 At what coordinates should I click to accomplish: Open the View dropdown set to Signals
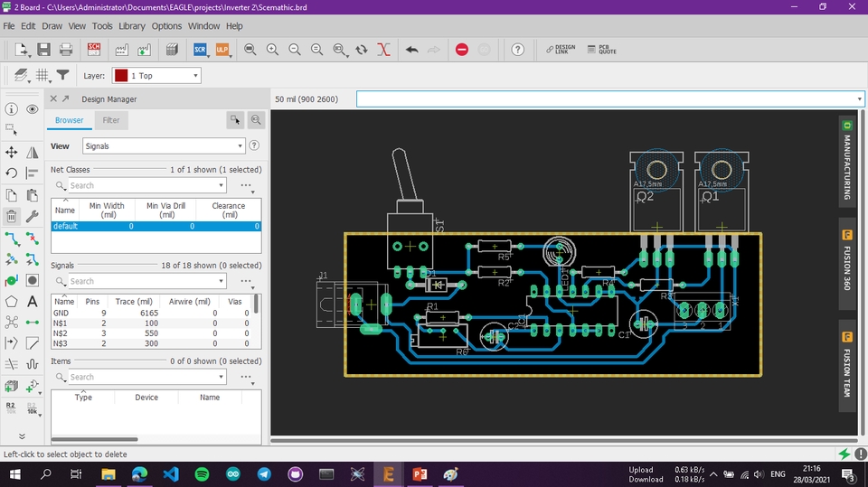point(164,145)
